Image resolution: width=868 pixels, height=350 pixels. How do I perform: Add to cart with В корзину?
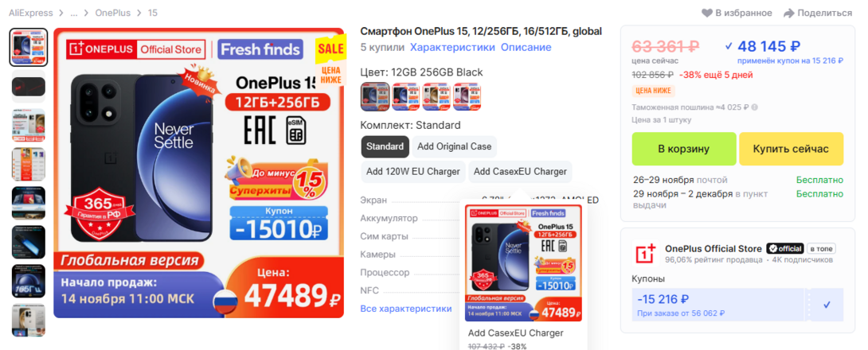click(x=684, y=149)
